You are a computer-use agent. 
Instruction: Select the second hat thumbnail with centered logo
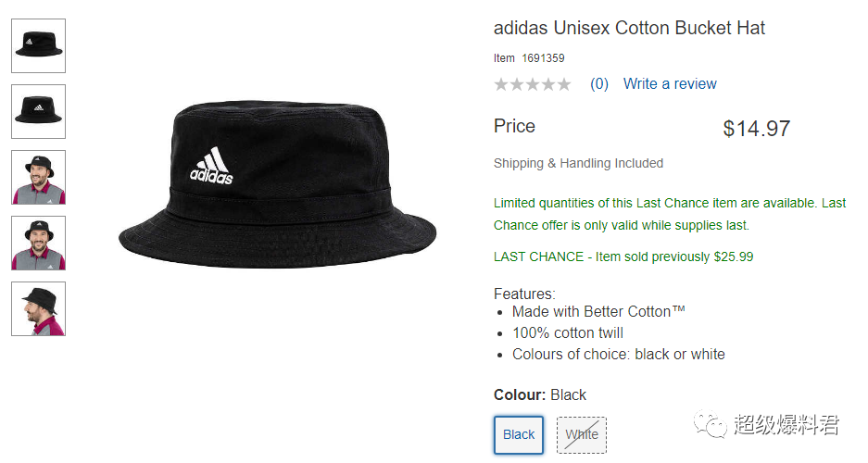[38, 112]
